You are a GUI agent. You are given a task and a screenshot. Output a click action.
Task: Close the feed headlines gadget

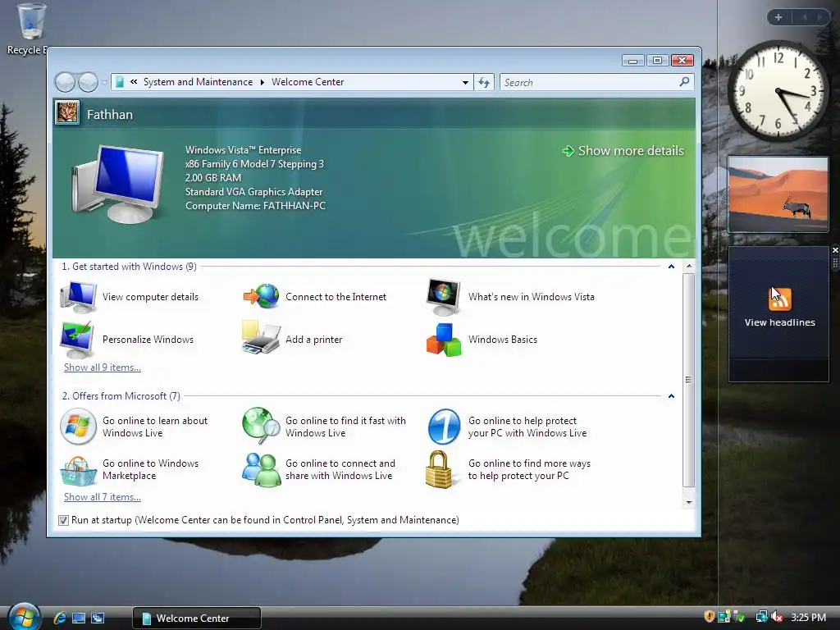(x=835, y=250)
